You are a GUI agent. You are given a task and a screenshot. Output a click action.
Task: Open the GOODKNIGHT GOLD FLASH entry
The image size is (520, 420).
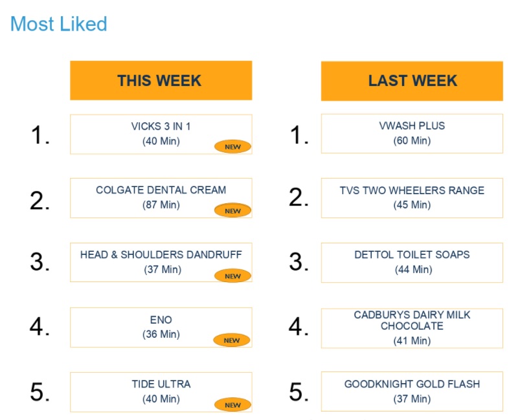pos(412,384)
